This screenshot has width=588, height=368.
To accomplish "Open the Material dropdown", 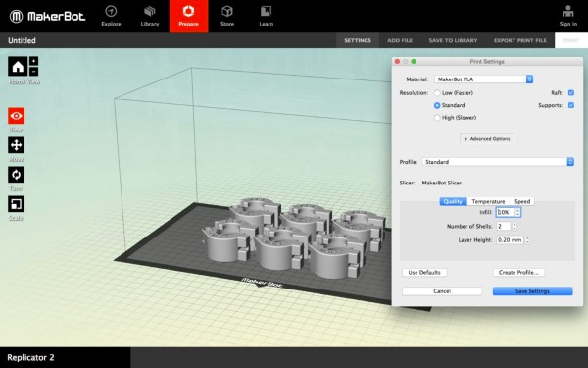I will pos(484,79).
